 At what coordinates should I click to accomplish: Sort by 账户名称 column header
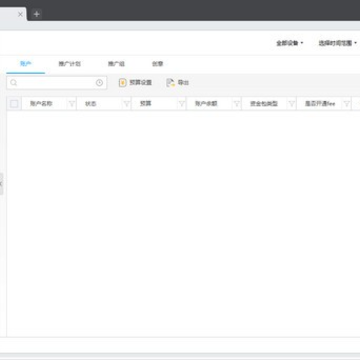click(x=41, y=104)
